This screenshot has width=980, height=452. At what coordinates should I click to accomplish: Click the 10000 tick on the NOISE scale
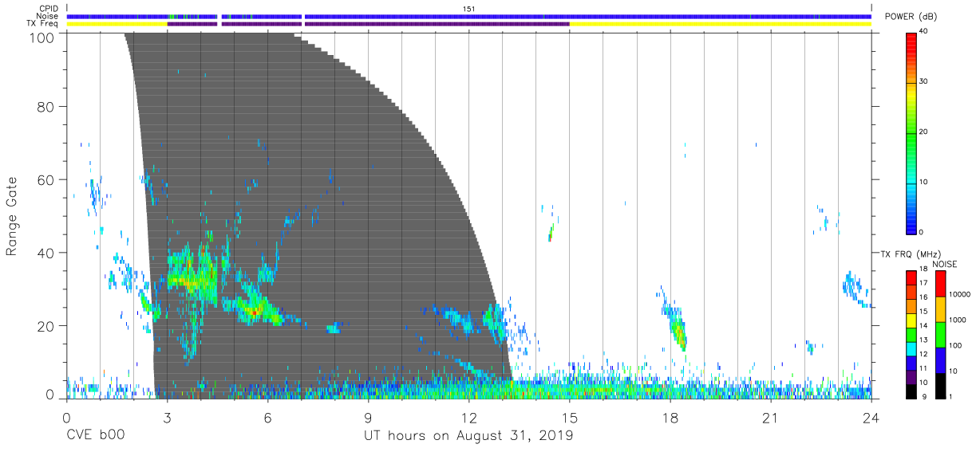pos(959,295)
